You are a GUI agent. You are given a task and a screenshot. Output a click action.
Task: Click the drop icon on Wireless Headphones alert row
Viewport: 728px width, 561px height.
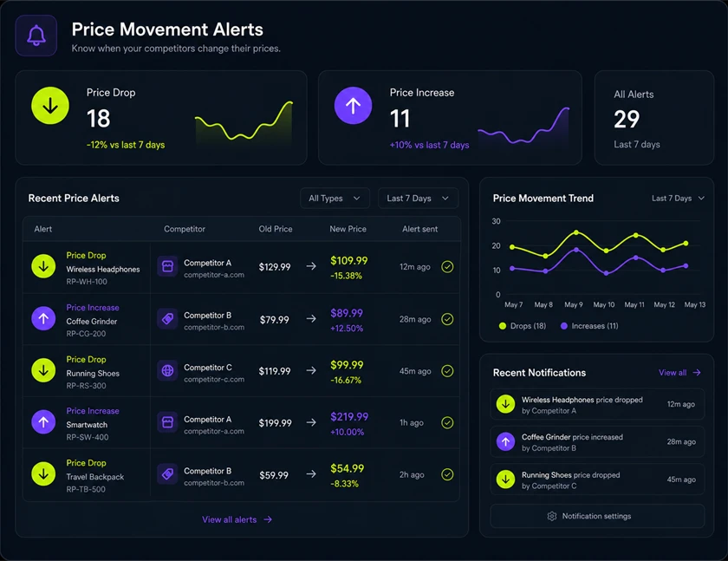point(43,266)
